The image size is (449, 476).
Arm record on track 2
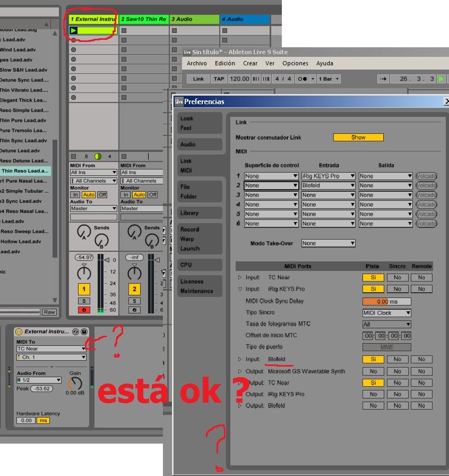point(134,310)
